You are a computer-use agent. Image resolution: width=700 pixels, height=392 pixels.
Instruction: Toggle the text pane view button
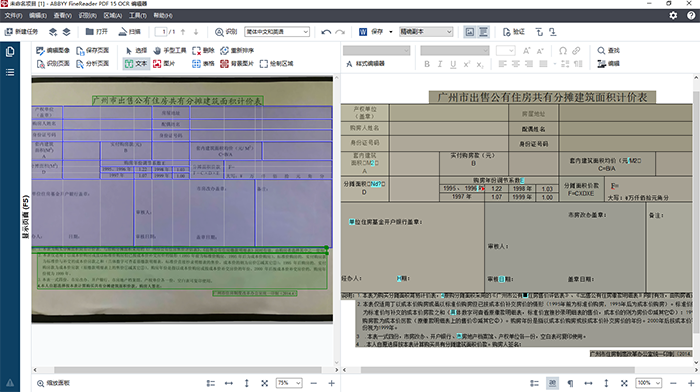pos(483,32)
